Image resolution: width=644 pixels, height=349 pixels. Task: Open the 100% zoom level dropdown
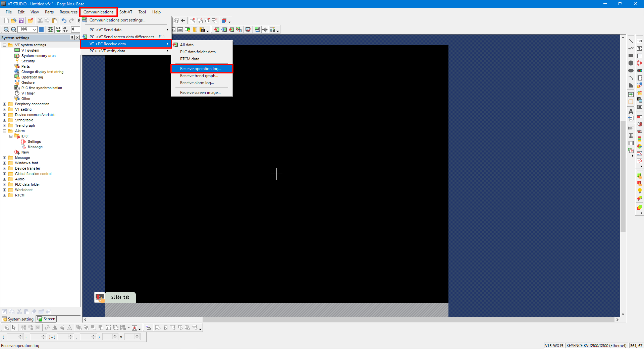34,30
